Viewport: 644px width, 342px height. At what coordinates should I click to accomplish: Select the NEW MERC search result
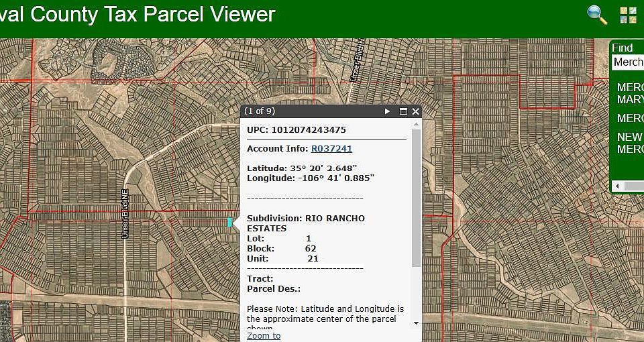[x=630, y=143]
